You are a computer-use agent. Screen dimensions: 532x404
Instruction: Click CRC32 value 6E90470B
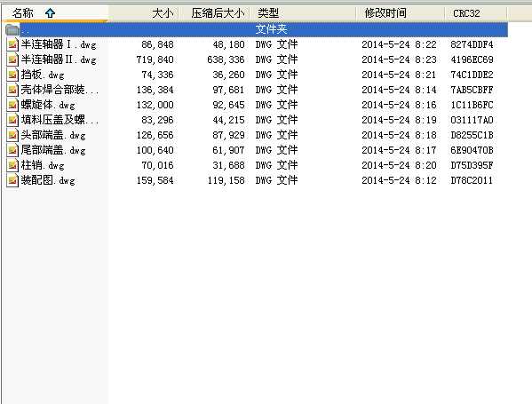[x=472, y=150]
